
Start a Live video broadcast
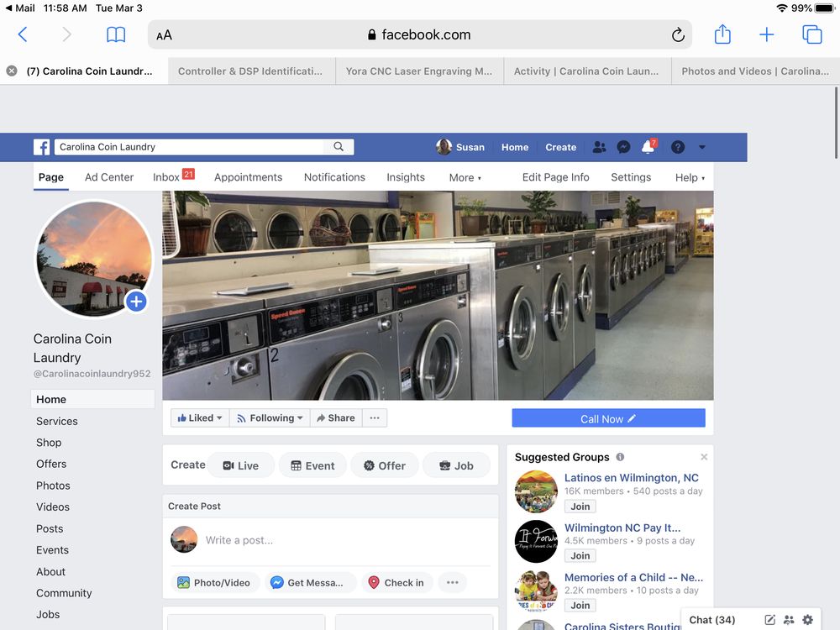coord(241,465)
